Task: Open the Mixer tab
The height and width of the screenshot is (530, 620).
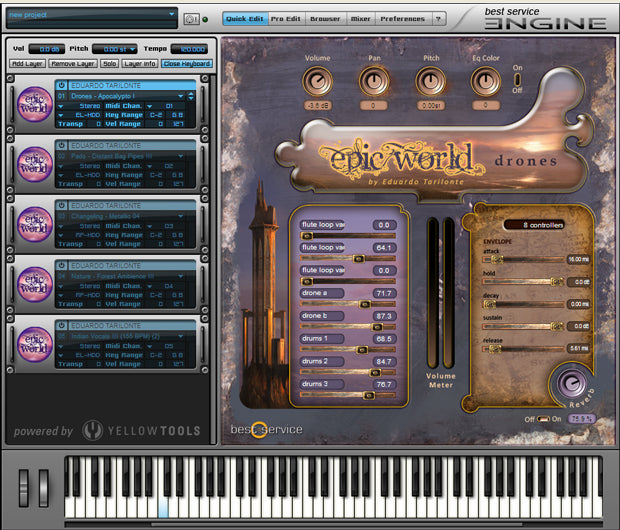Action: click(360, 18)
